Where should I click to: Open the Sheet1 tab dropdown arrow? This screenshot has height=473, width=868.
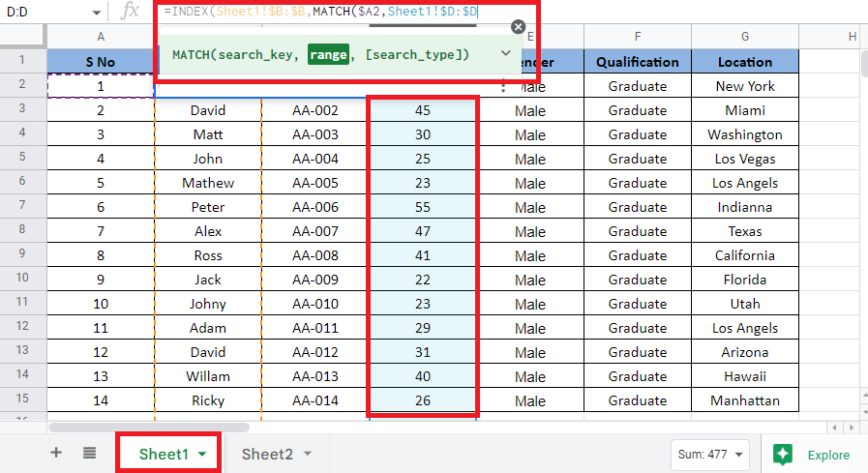coord(202,454)
